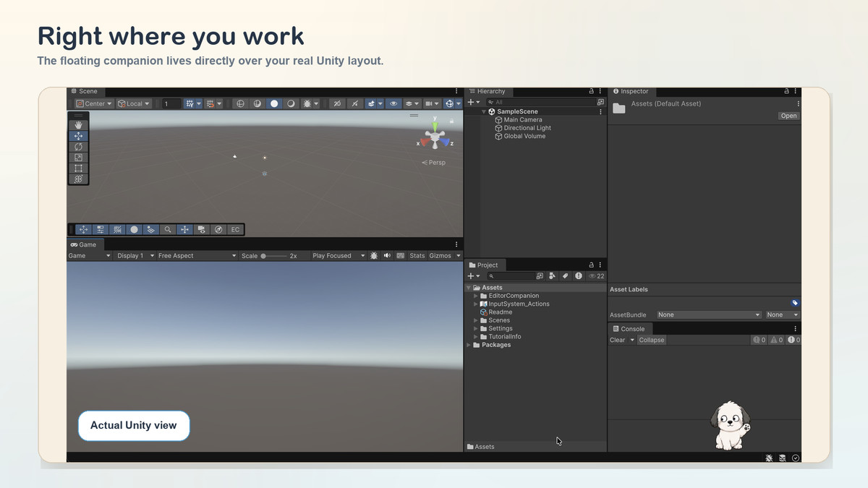Switch to the Game tab
Image resolution: width=868 pixels, height=488 pixels.
(84, 244)
